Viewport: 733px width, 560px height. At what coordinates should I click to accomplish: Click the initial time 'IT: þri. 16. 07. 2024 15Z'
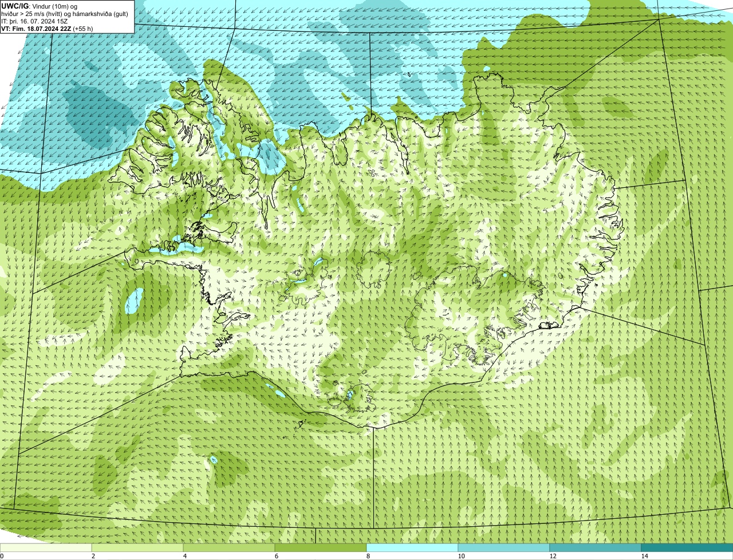pyautogui.click(x=35, y=21)
